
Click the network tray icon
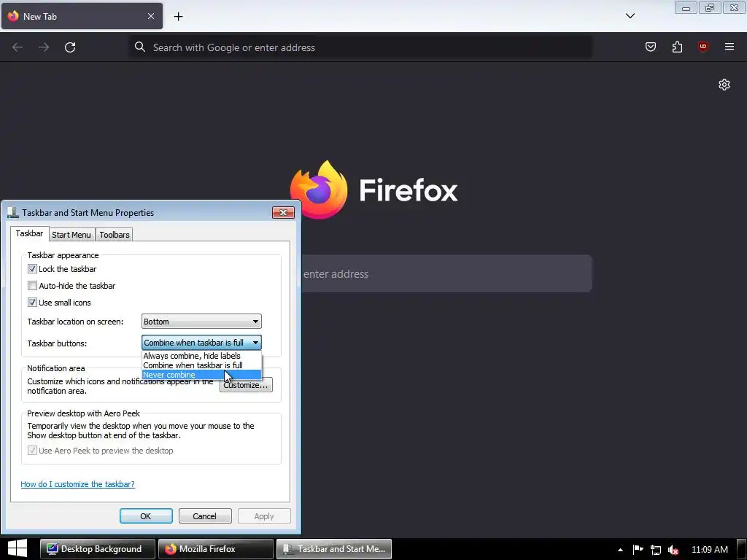[x=656, y=550]
